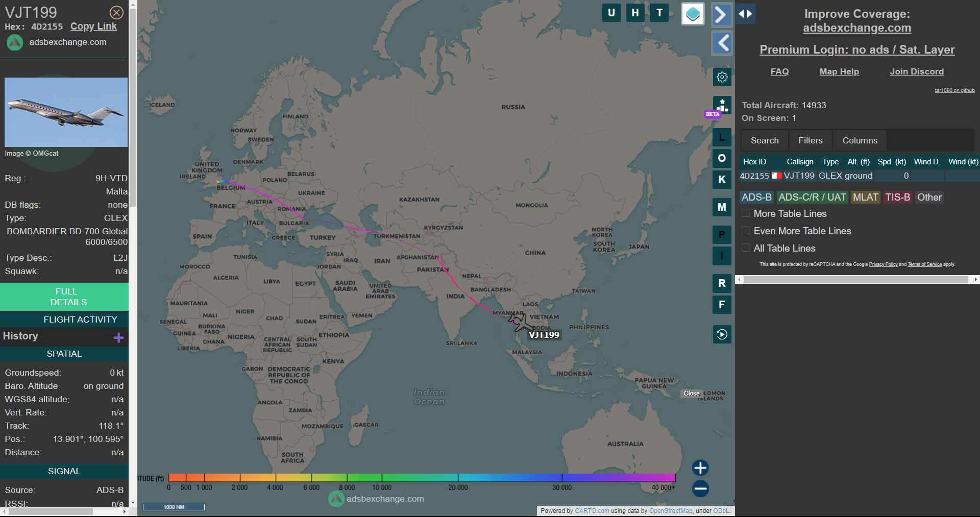This screenshot has height=517, width=980.
Task: Click the BETA statistics icon
Action: tap(722, 106)
